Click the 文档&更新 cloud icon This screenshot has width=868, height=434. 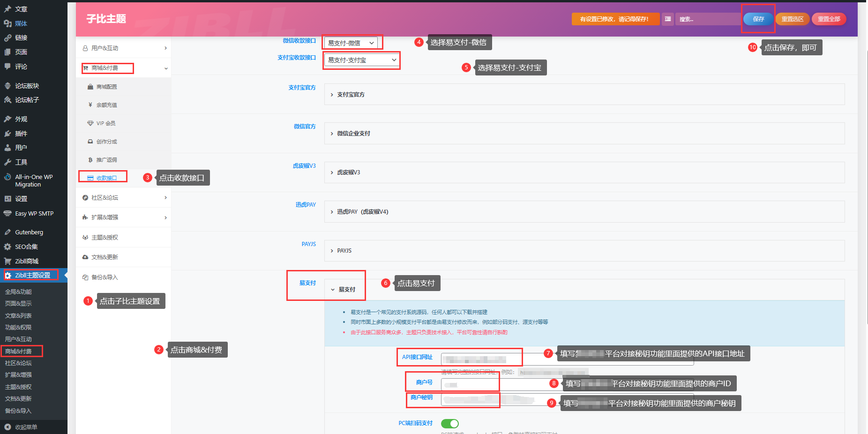pyautogui.click(x=85, y=257)
